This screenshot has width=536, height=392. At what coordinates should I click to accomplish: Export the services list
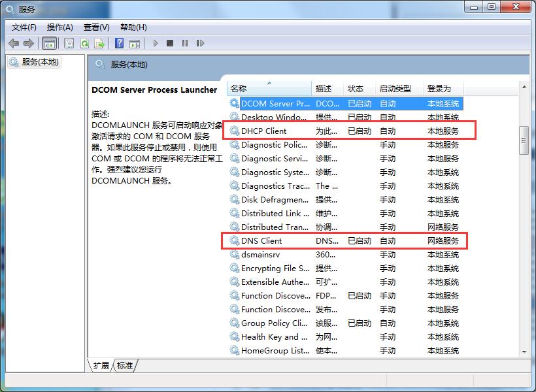100,43
